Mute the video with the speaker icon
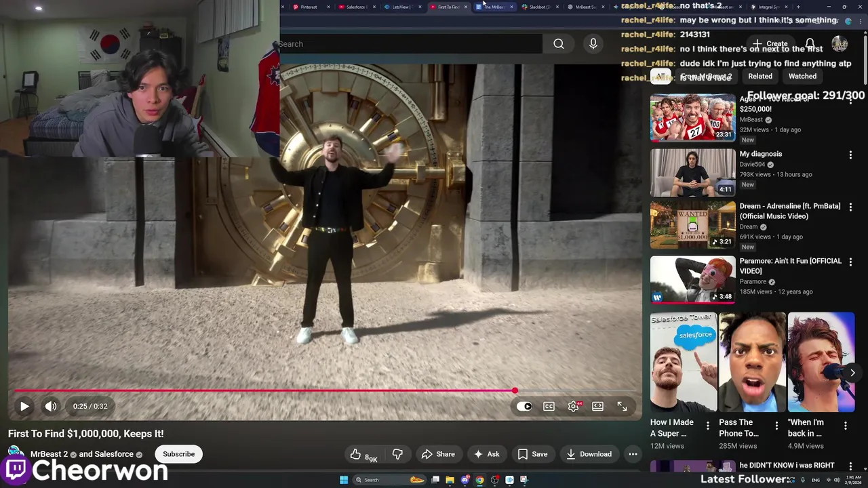 [51, 406]
